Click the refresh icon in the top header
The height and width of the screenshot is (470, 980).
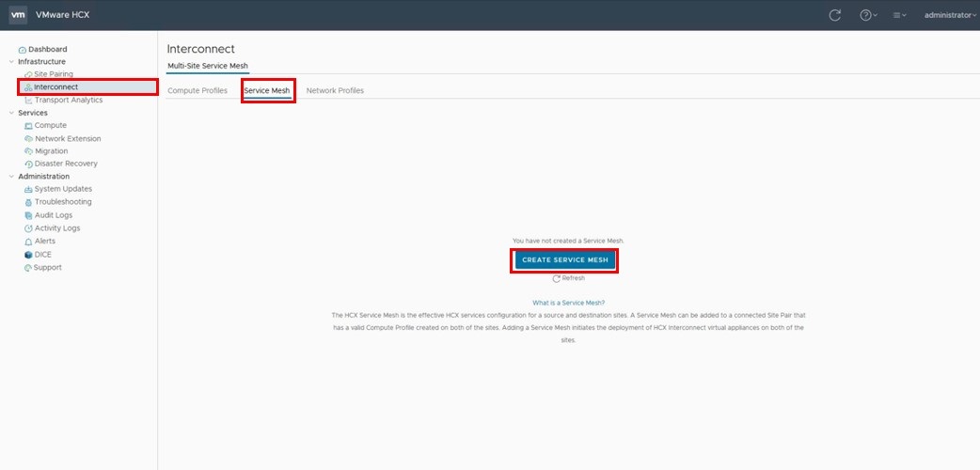pyautogui.click(x=834, y=15)
